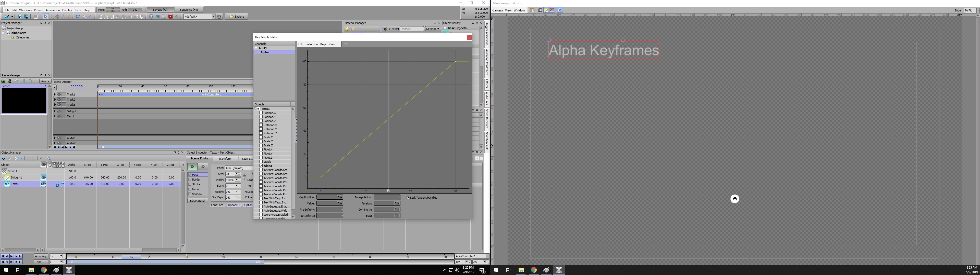Click the Save project floppy icon
Image resolution: width=980 pixels, height=275 pixels.
click(20, 17)
